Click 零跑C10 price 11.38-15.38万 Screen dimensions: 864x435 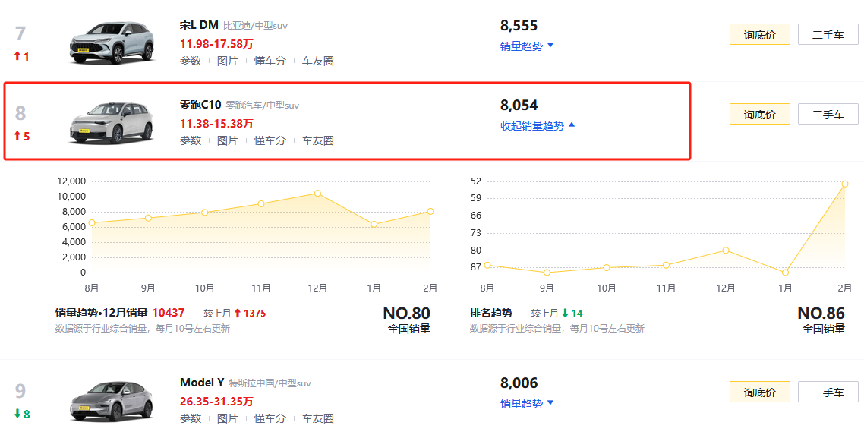click(x=217, y=123)
